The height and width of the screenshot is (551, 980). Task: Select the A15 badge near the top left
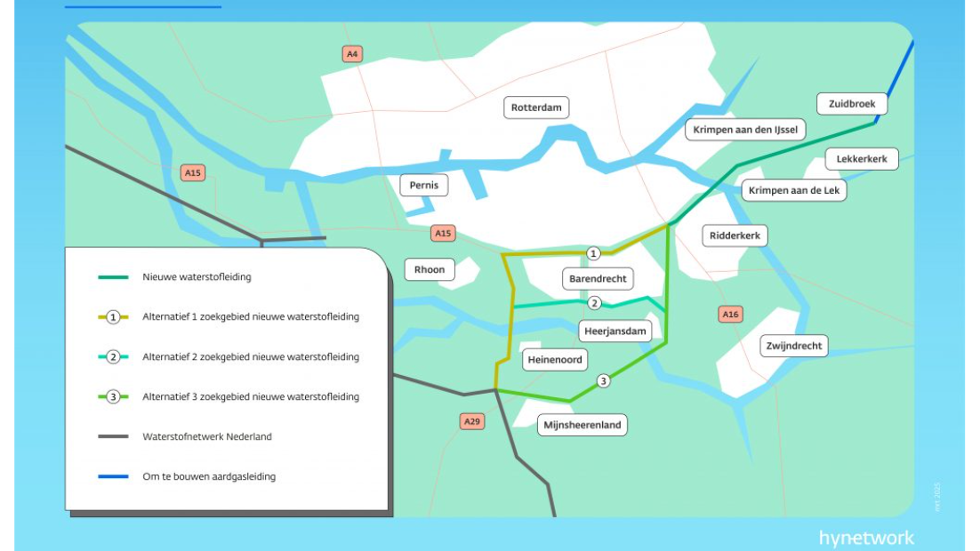pyautogui.click(x=192, y=172)
